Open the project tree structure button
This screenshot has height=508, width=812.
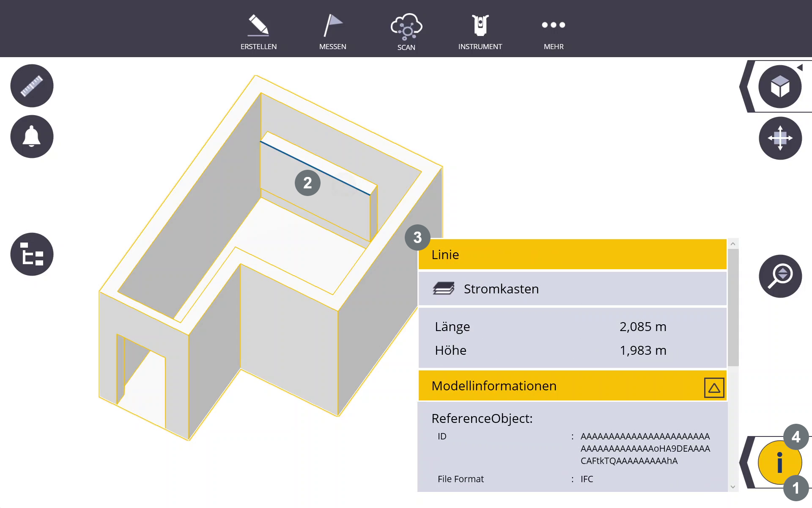pyautogui.click(x=32, y=254)
